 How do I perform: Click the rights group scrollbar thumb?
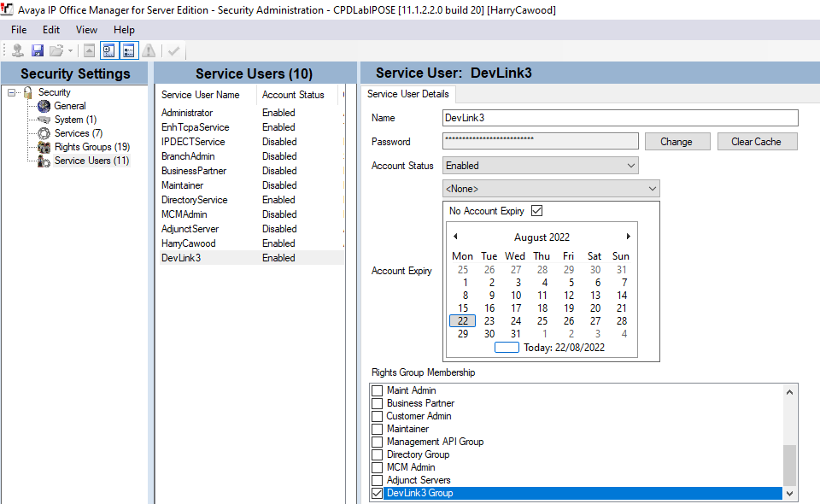pyautogui.click(x=789, y=465)
